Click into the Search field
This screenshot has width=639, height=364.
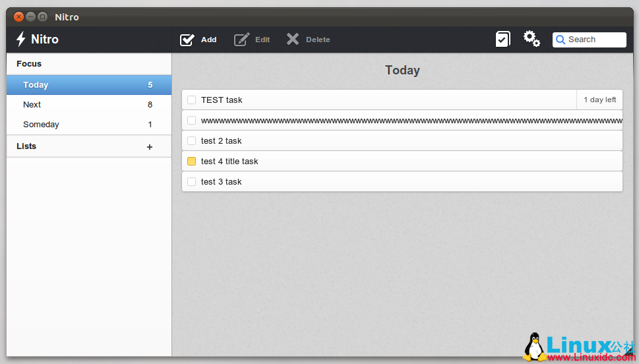coord(595,40)
